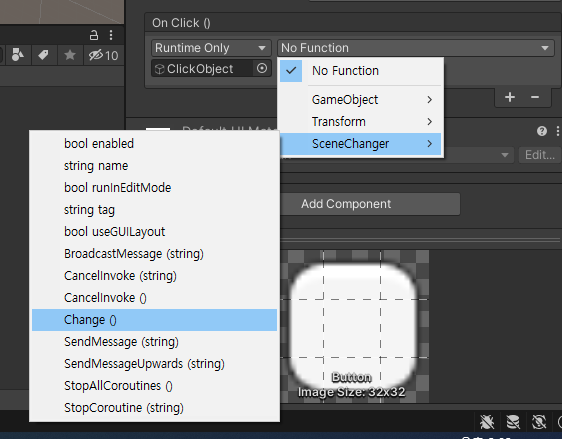Expand the Transform submenu
562x439 pixels.
click(360, 121)
